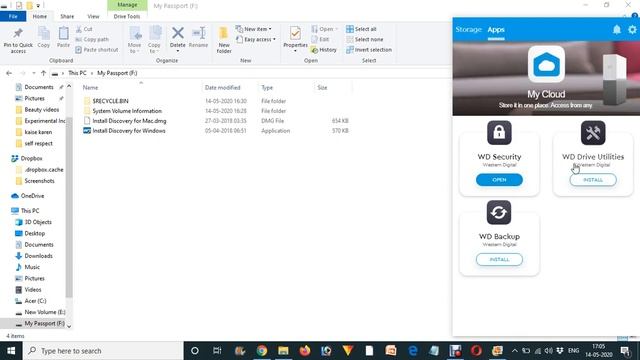Click Paste shortcut in the ribbon
This screenshot has height=360, width=640.
pyautogui.click(x=97, y=49)
